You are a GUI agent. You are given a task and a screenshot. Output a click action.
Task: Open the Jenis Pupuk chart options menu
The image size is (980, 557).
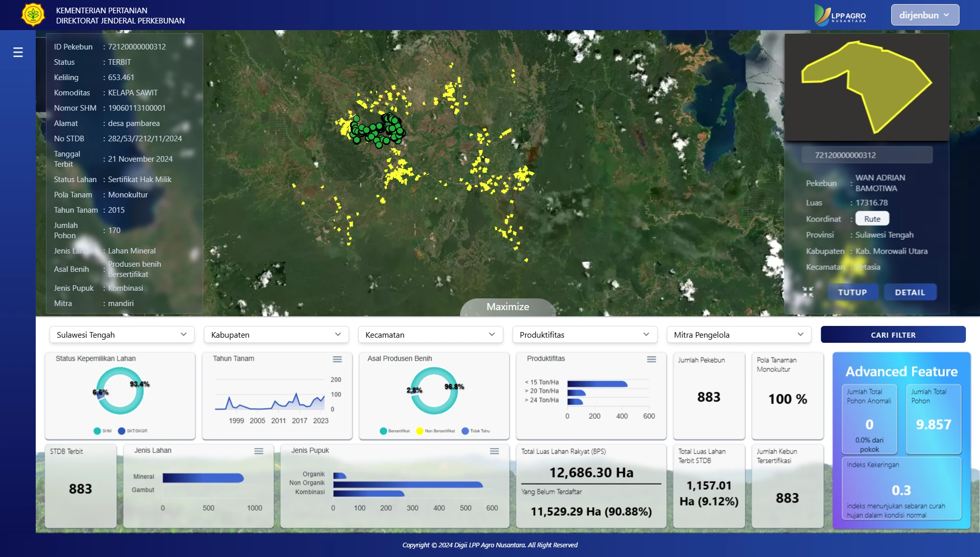point(494,451)
